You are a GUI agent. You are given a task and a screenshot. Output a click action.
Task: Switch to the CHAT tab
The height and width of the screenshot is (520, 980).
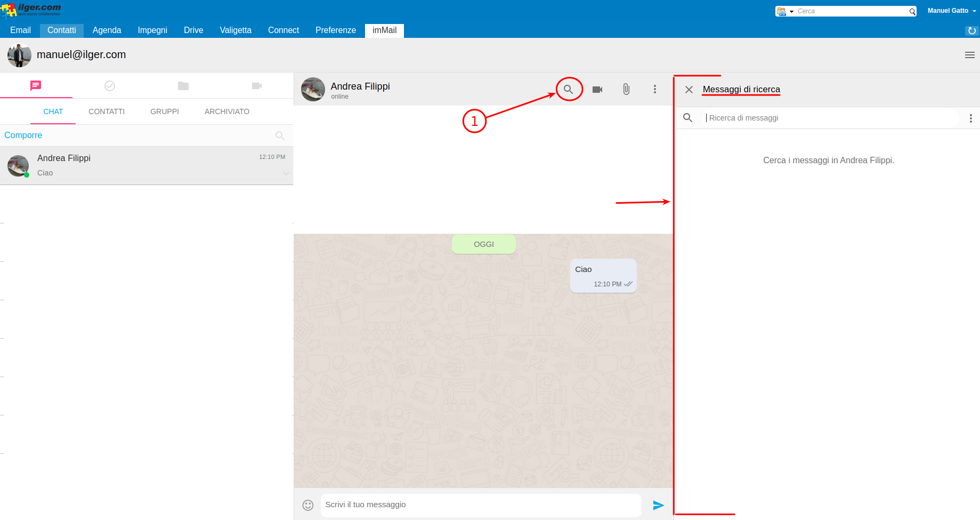pyautogui.click(x=53, y=111)
